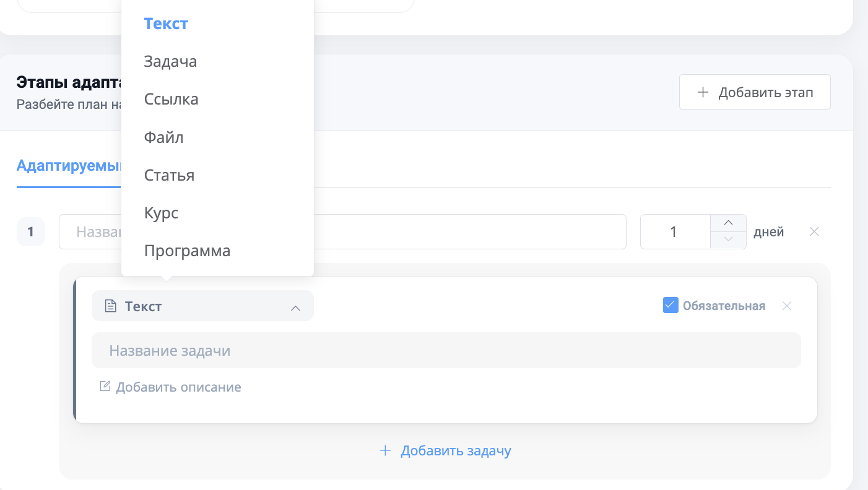
Task: Switch to the Адаптируемый tab
Action: pyautogui.click(x=68, y=166)
